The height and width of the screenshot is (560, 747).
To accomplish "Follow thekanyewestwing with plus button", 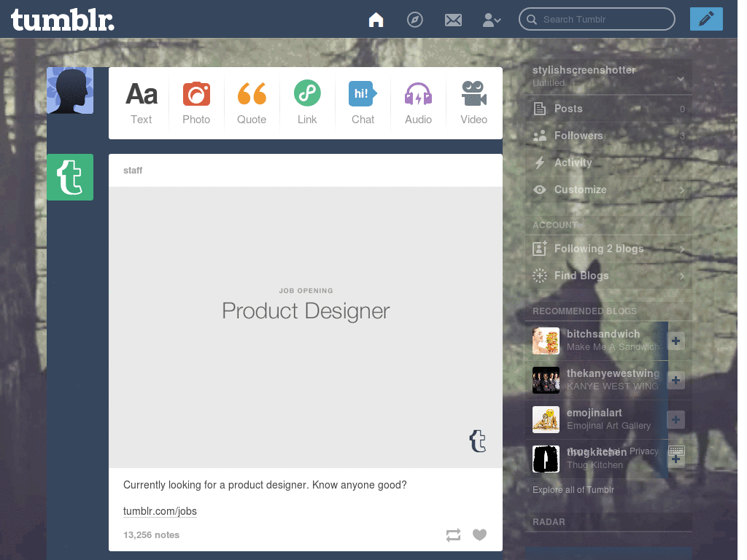I will point(676,380).
